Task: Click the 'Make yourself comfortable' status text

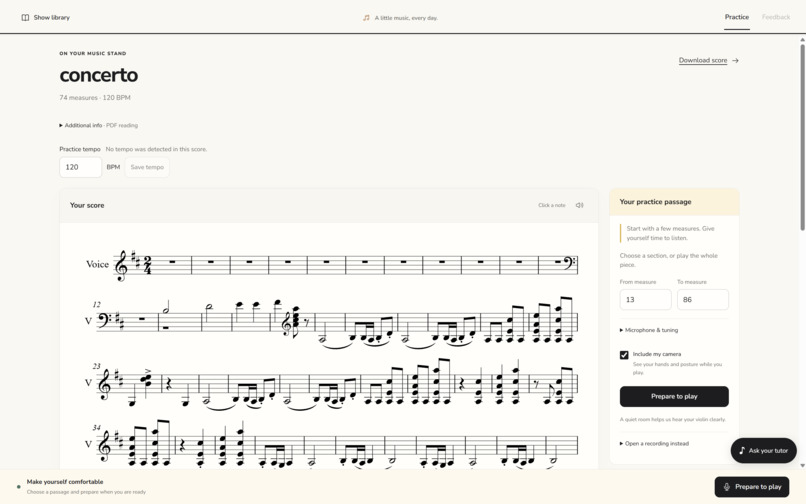Action: coord(65,482)
